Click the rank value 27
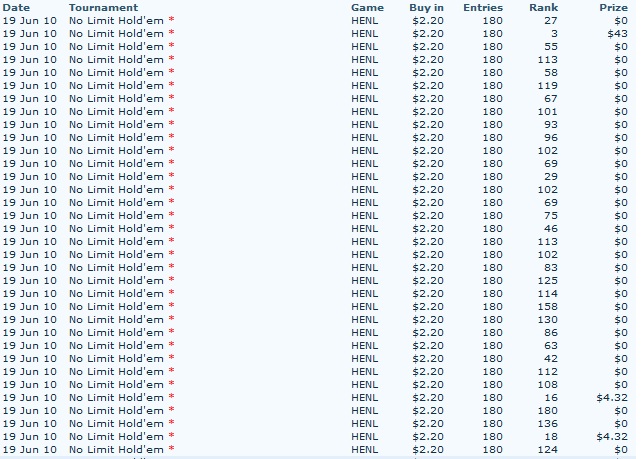 [x=551, y=21]
